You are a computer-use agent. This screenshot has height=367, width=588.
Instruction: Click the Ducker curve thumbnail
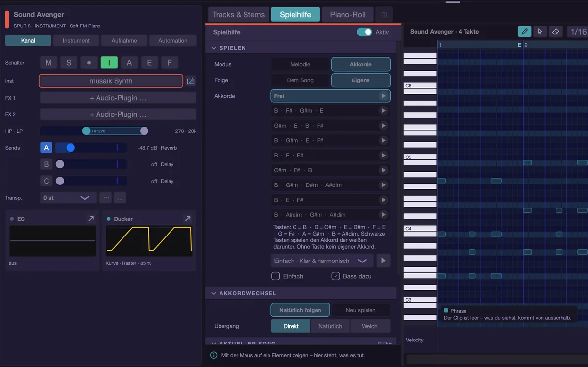pyautogui.click(x=149, y=240)
